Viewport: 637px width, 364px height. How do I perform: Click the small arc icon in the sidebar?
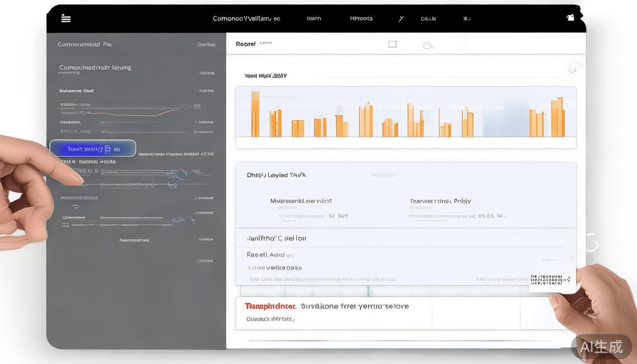pos(75,207)
